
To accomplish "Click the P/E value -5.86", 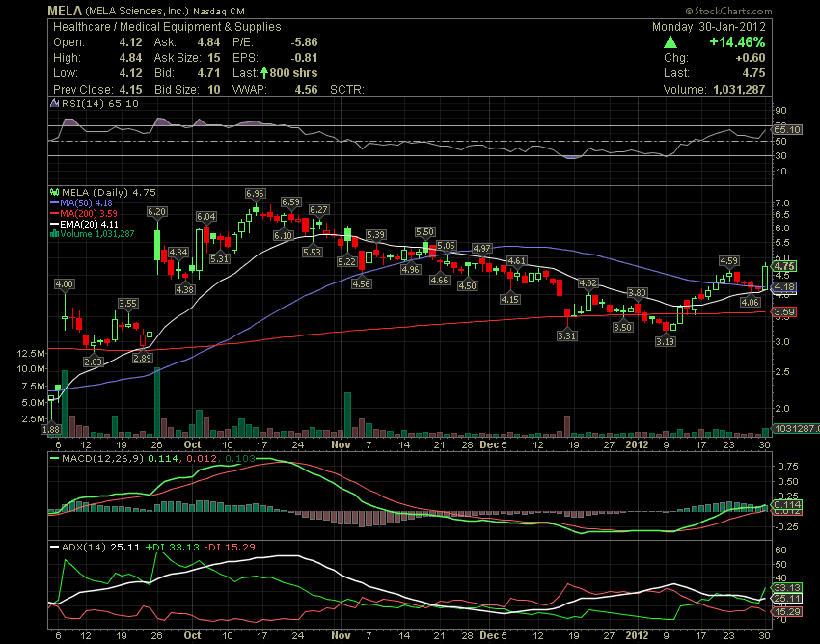I will (304, 42).
